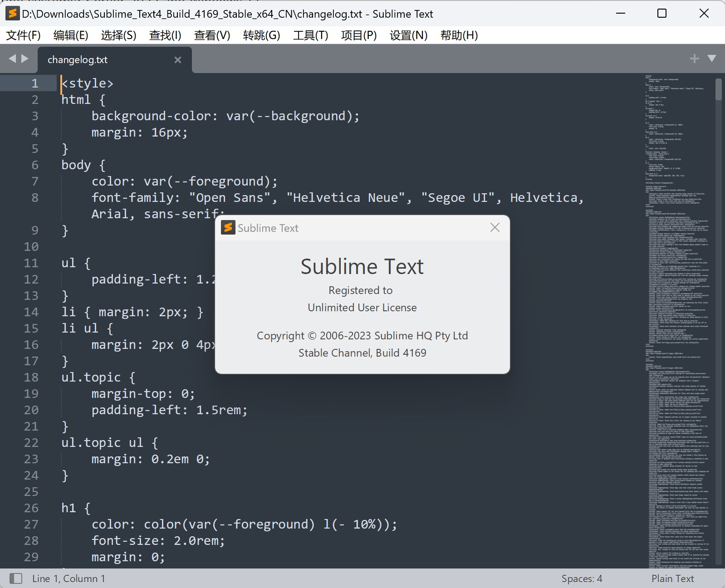Close the main Sublime Text window
Image resolution: width=725 pixels, height=588 pixels.
pos(704,14)
